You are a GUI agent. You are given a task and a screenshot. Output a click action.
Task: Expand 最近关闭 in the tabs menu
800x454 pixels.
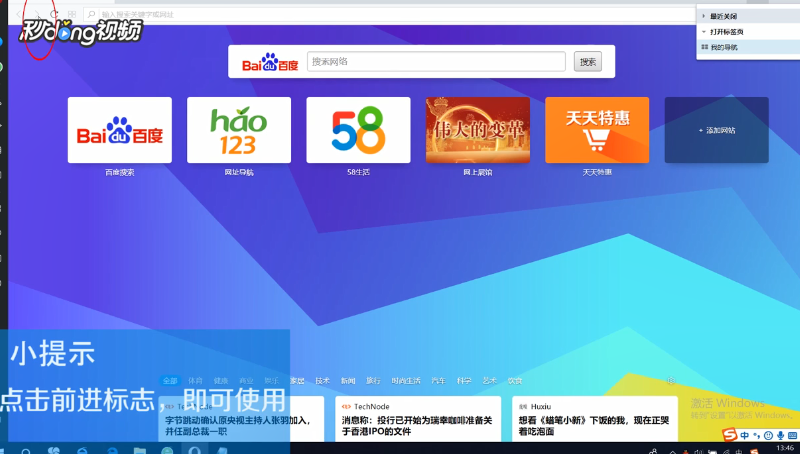pos(748,16)
